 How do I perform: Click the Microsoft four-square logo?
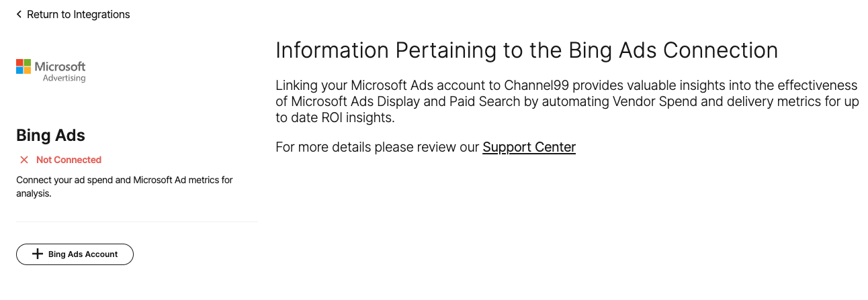click(24, 66)
